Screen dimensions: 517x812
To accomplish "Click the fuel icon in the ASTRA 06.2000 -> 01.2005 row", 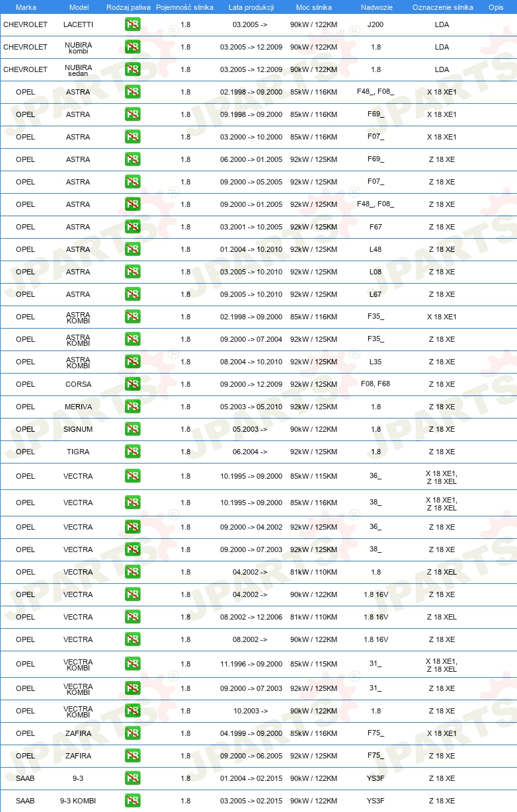I will point(132,159).
